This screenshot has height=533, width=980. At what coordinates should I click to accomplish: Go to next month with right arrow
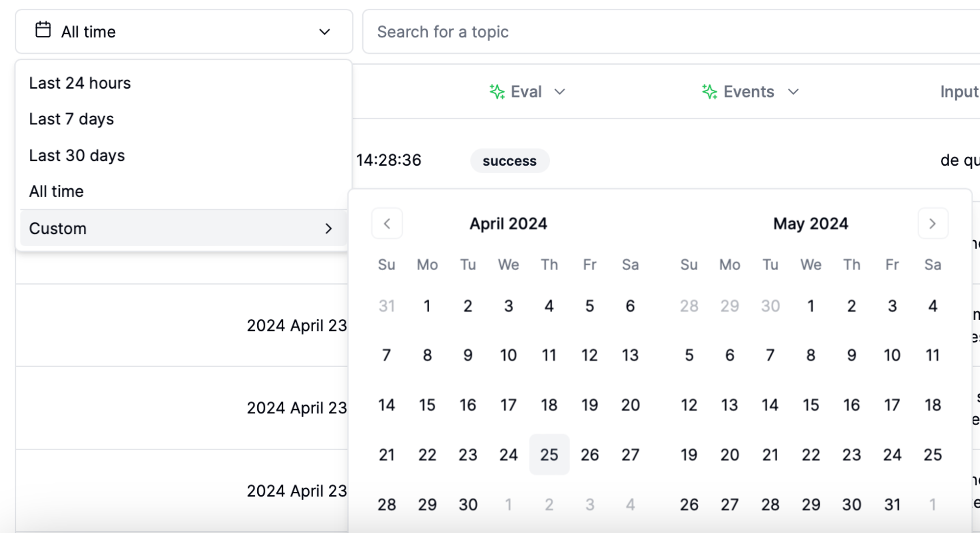click(x=932, y=224)
